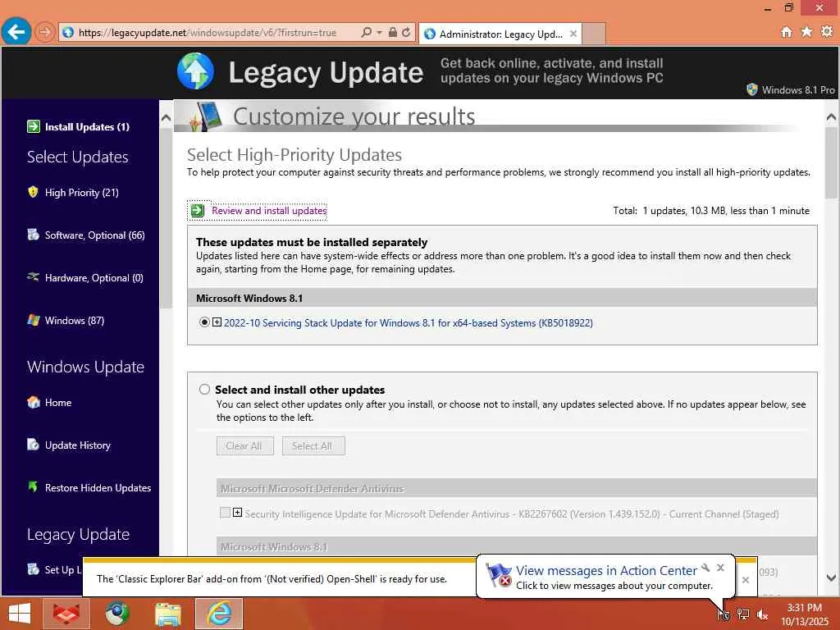Viewport: 840px width, 630px height.
Task: Click the address bar search magnifier icon
Action: 366,32
